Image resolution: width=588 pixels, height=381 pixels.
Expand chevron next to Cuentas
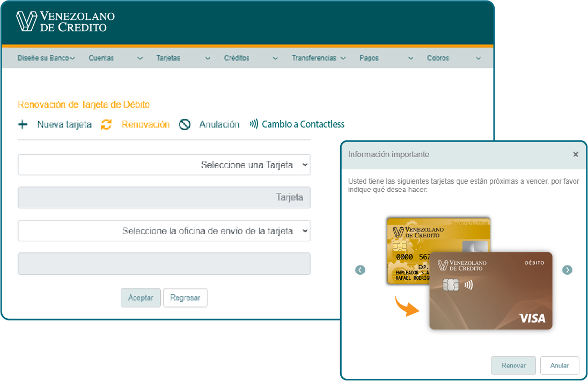click(x=140, y=58)
